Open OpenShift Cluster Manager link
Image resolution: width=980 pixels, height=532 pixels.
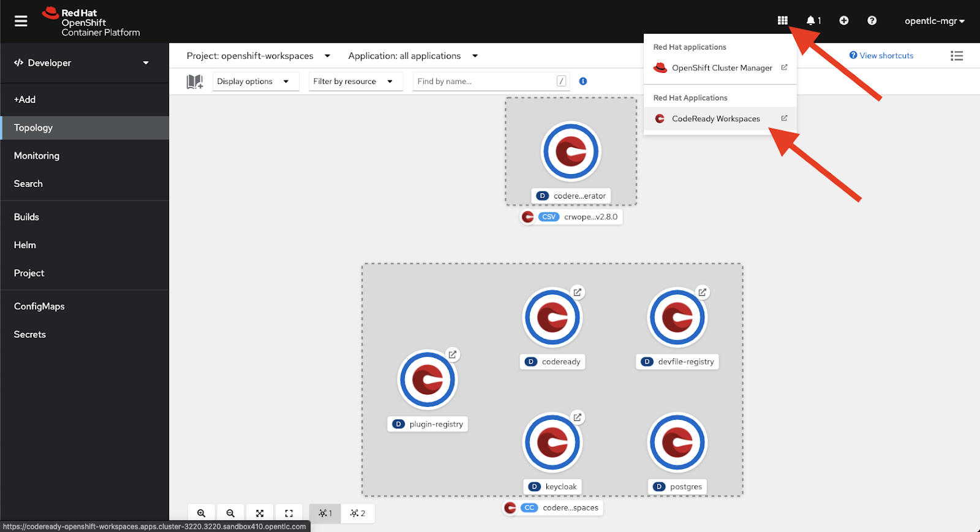pyautogui.click(x=720, y=68)
